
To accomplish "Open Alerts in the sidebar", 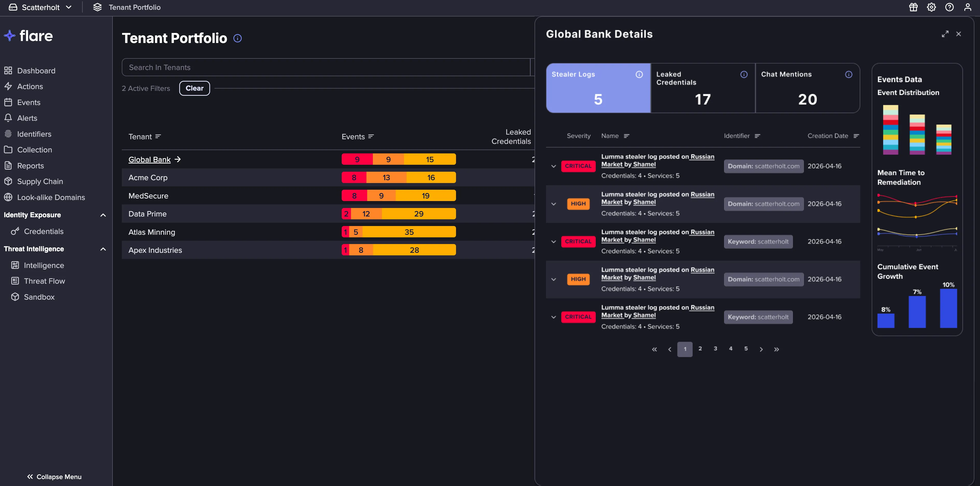I will click(x=21, y=118).
